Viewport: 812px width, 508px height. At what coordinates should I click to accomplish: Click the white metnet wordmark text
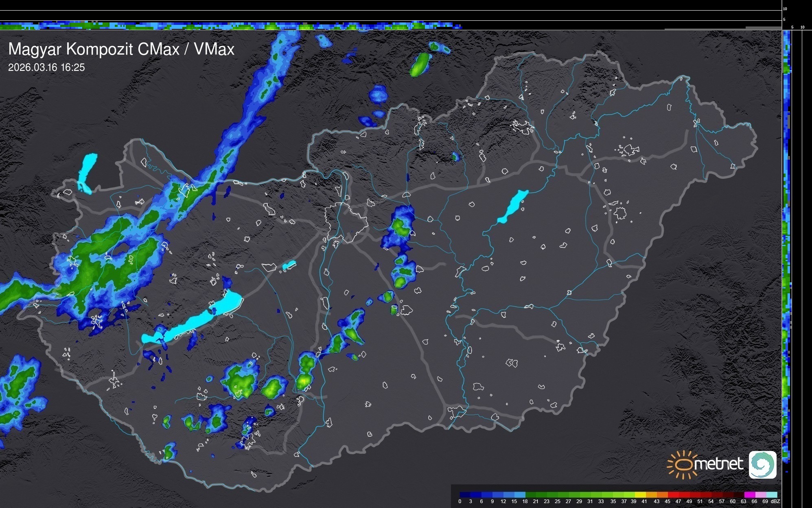(720, 464)
